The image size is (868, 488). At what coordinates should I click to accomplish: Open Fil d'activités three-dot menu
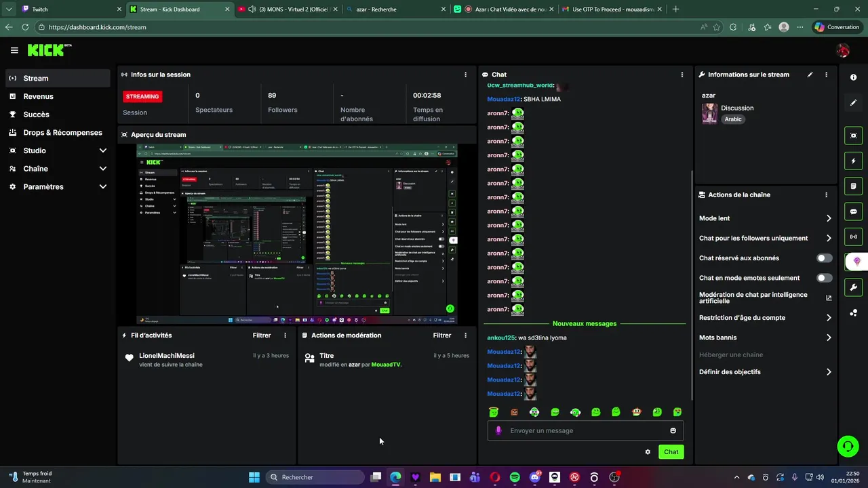click(x=285, y=335)
